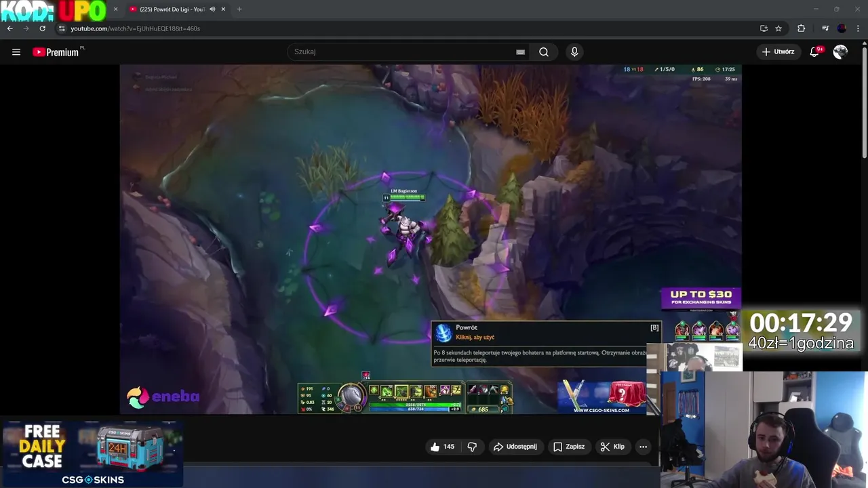Click Powrót recall tooltip icon
Image resolution: width=868 pixels, height=488 pixels.
coord(443,333)
